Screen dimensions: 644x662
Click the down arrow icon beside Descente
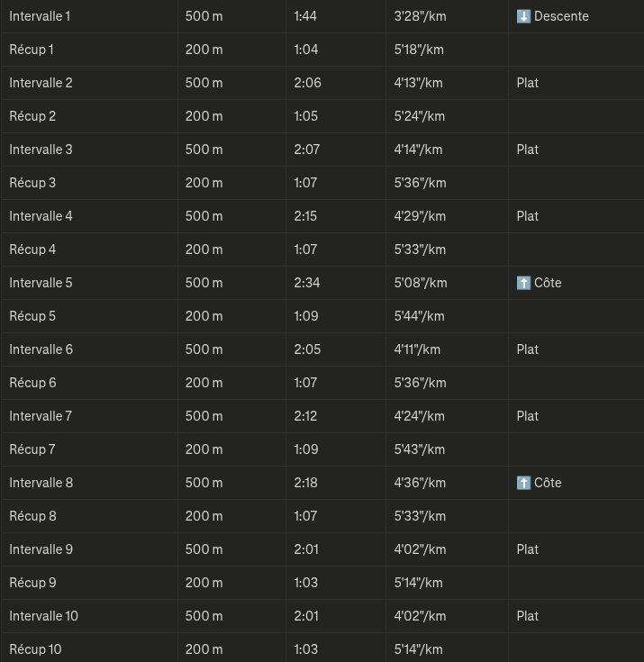pos(523,16)
